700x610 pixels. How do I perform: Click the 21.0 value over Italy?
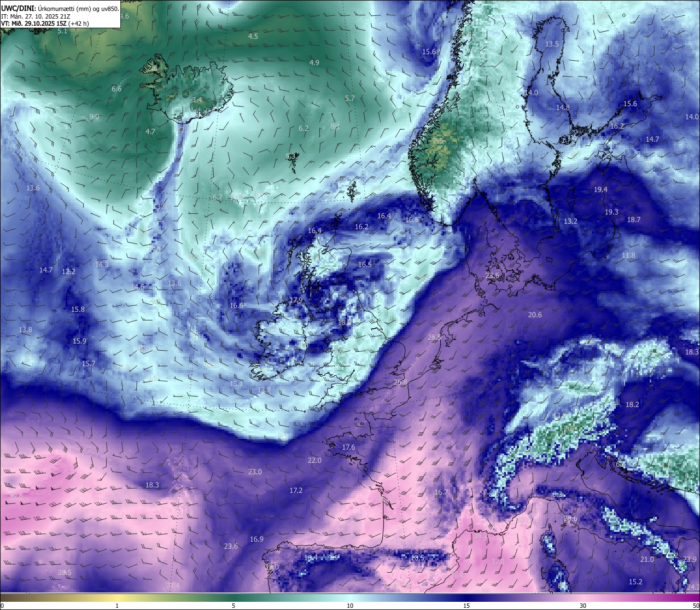click(647, 559)
